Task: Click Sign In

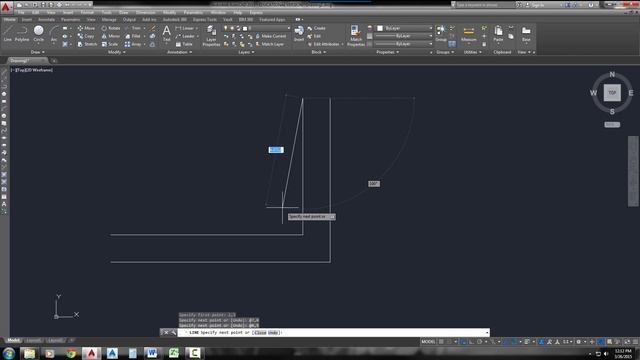Action: 535,5
